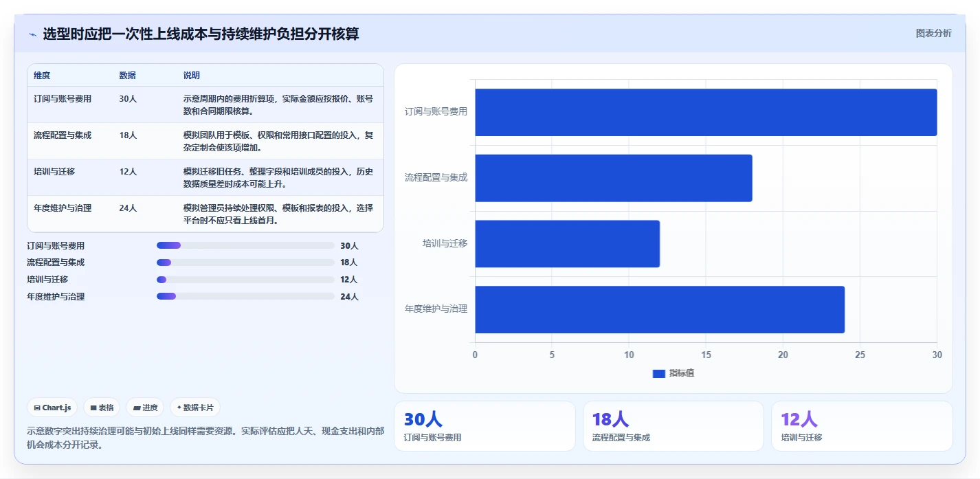Click the 24人 value in the table

pyautogui.click(x=128, y=208)
